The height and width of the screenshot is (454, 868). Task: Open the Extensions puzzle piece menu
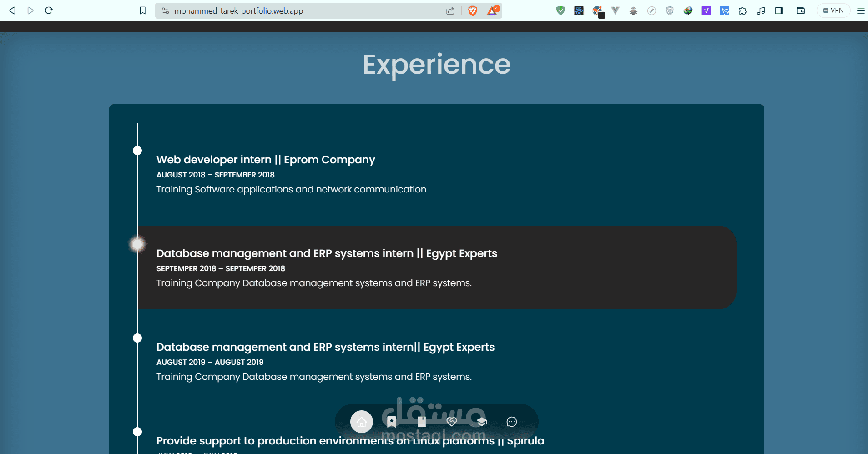point(742,10)
